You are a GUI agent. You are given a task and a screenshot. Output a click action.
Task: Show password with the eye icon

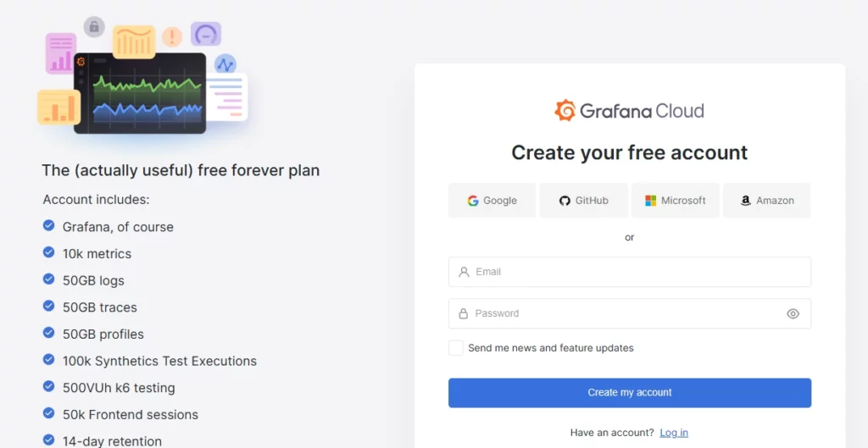793,313
